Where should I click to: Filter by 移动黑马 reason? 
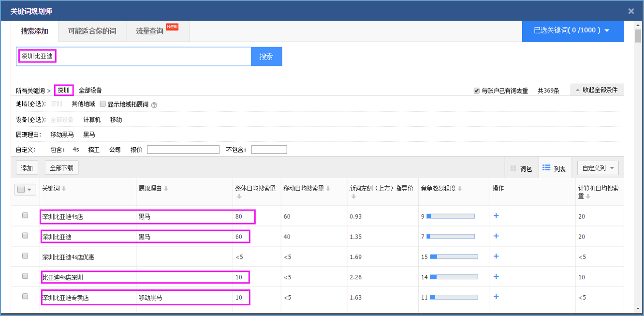tap(62, 135)
